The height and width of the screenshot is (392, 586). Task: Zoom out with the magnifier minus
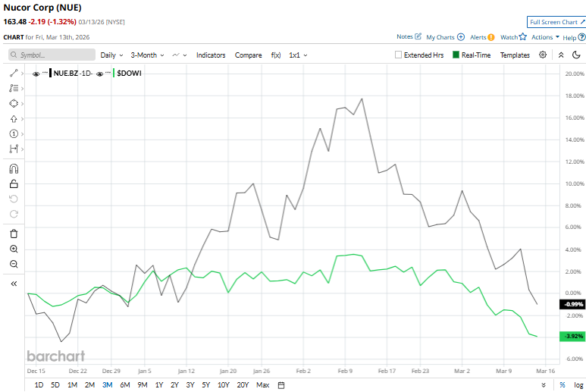[14, 264]
